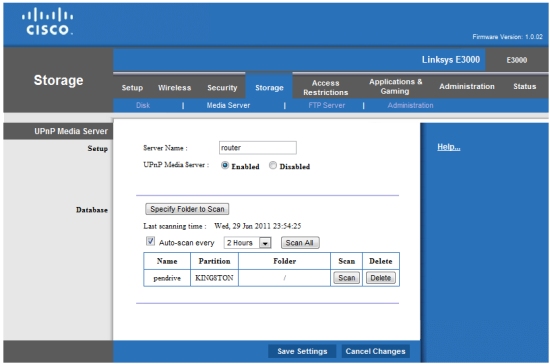Image resolution: width=550 pixels, height=364 pixels.
Task: Click the Scan All button
Action: pyautogui.click(x=300, y=243)
